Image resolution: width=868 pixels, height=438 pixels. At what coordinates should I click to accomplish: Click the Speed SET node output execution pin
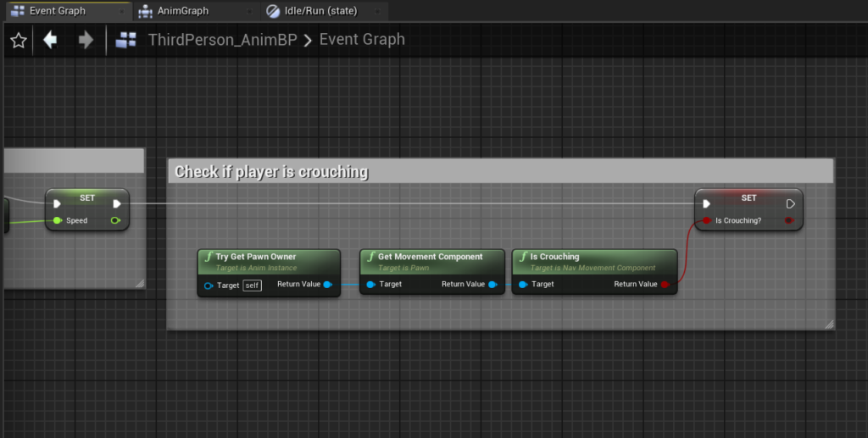pos(117,203)
